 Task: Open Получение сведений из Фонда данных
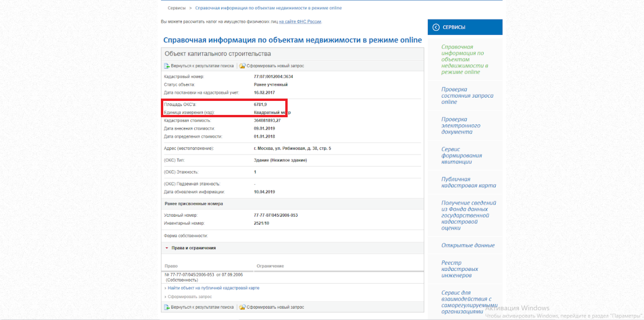coord(469,215)
